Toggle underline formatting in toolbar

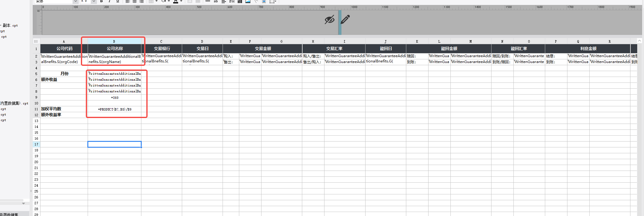tap(118, 1)
